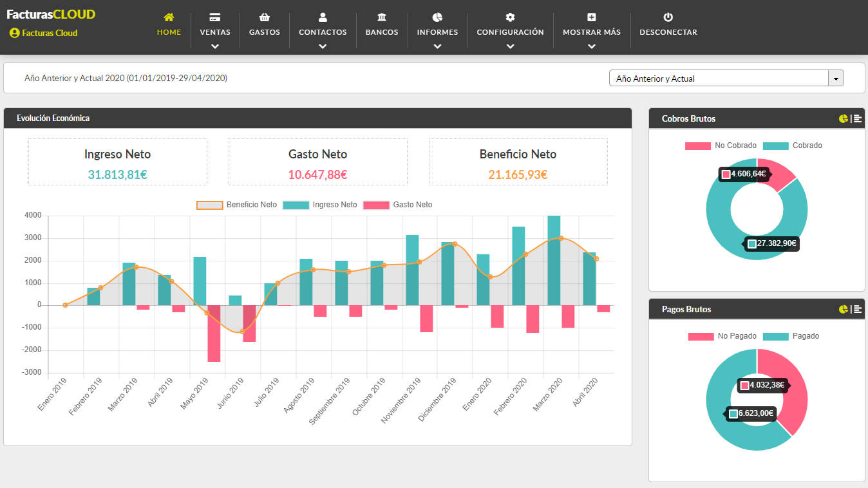Open the Año Anterior y Actual period dropdown

726,79
